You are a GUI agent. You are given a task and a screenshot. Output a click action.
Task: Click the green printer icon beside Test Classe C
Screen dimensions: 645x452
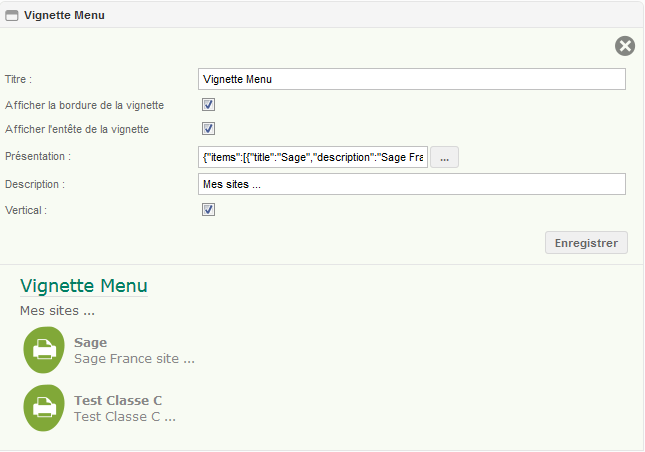click(x=44, y=408)
